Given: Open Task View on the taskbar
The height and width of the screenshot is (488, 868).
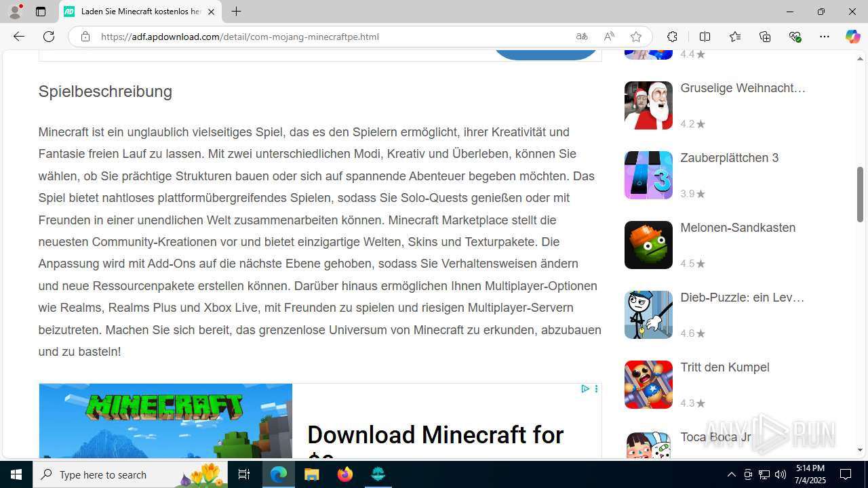Looking at the screenshot, I should pyautogui.click(x=244, y=474).
